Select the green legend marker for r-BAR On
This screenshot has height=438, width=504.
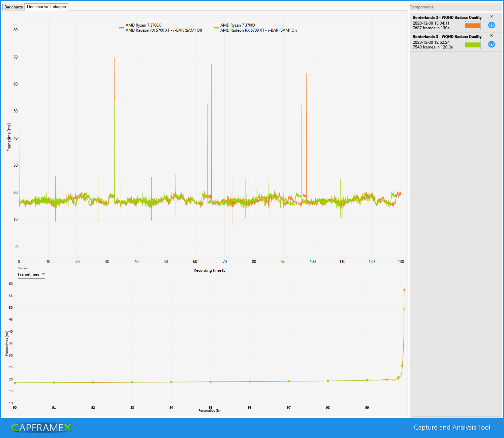(216, 28)
